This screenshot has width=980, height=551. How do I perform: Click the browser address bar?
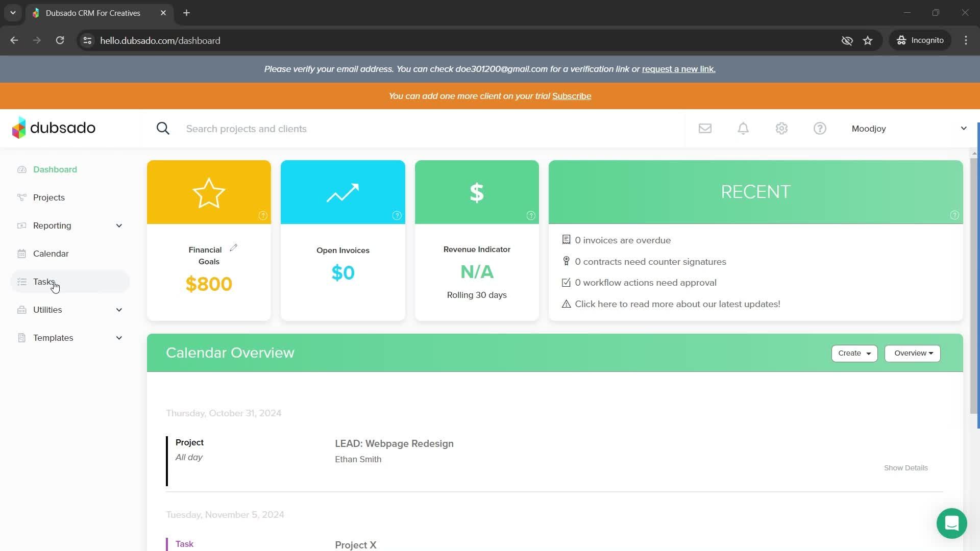tap(459, 40)
